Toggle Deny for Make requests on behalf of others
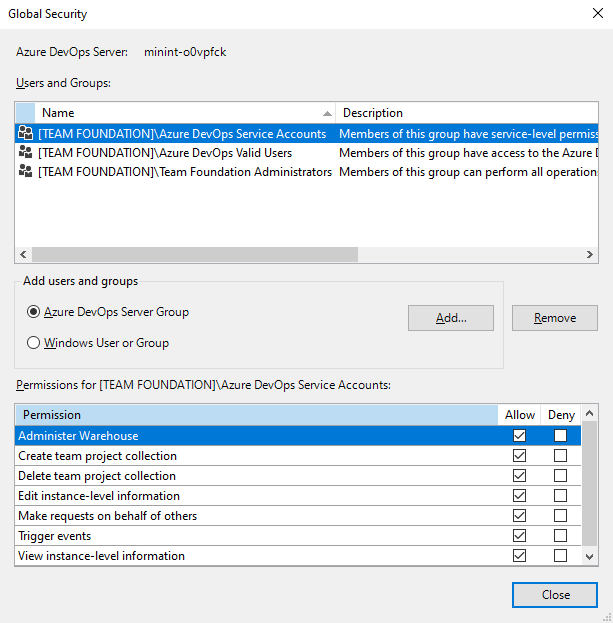This screenshot has height=623, width=613. point(560,515)
